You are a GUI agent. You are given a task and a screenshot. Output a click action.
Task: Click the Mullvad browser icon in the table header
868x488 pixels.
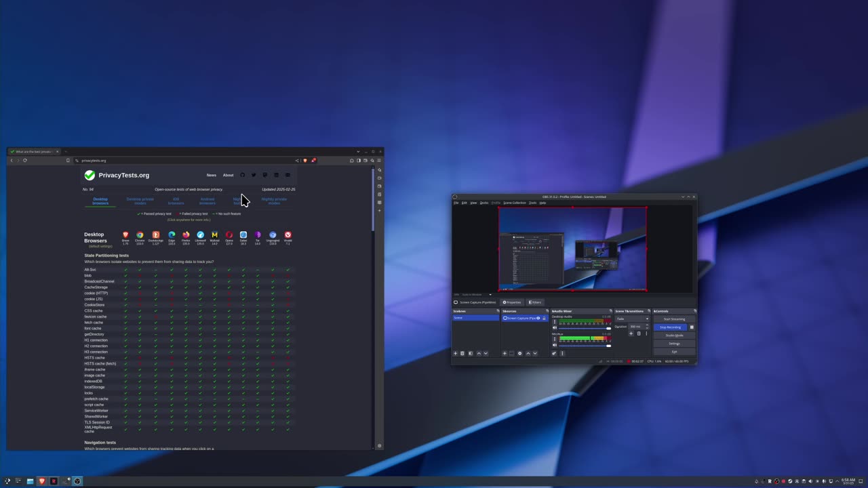[x=214, y=235]
